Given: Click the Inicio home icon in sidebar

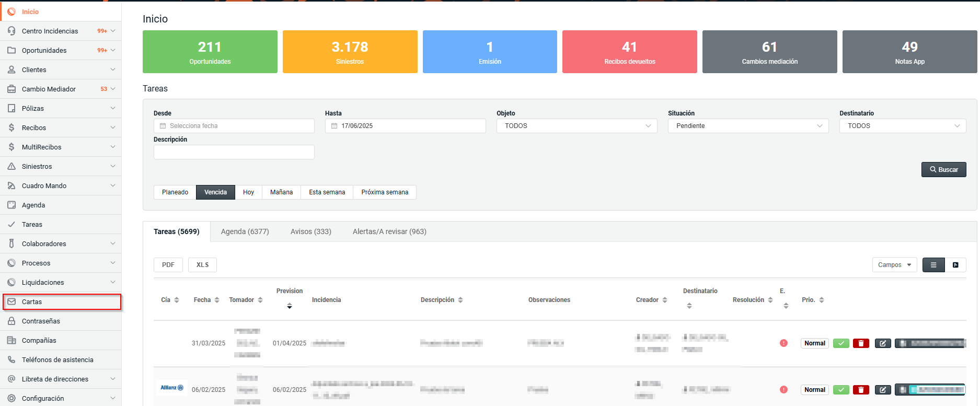Looking at the screenshot, I should (x=11, y=11).
